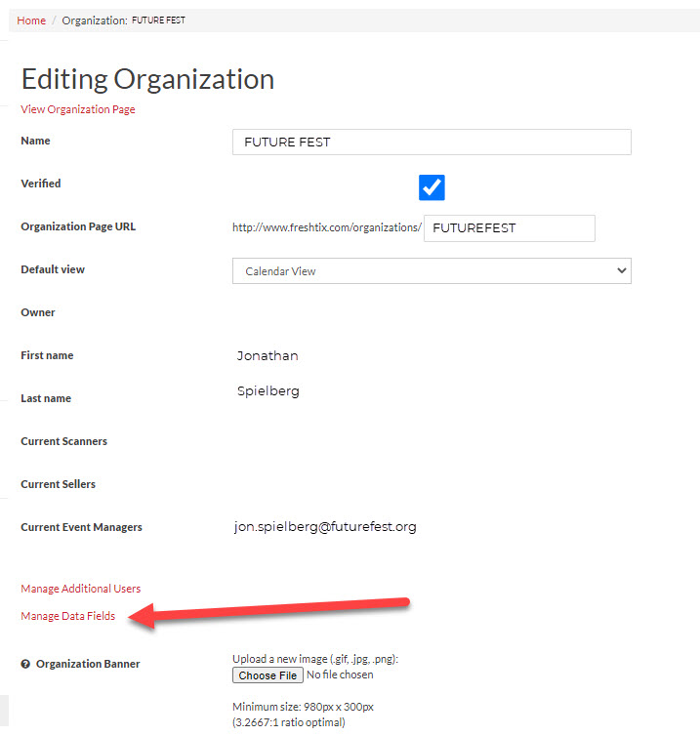Open the Default view dropdown showing Calendar View
This screenshot has height=736, width=700.
432,270
